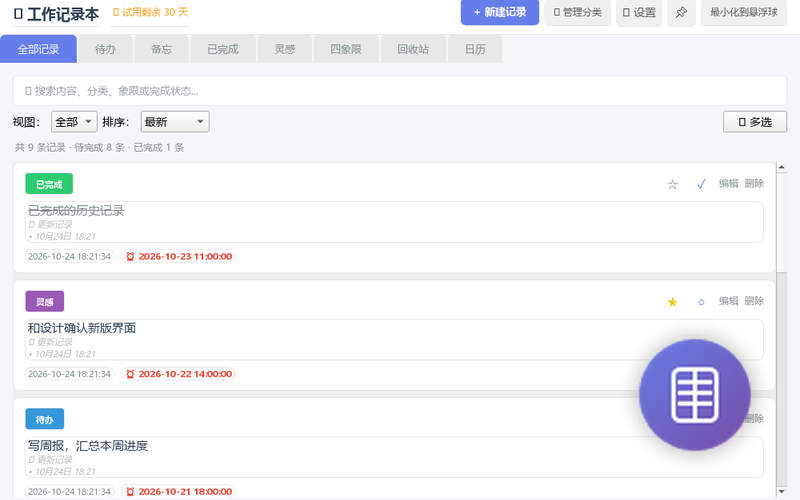This screenshot has width=800, height=500.
Task: Star the 已完成的历史记录 record
Action: (x=672, y=184)
